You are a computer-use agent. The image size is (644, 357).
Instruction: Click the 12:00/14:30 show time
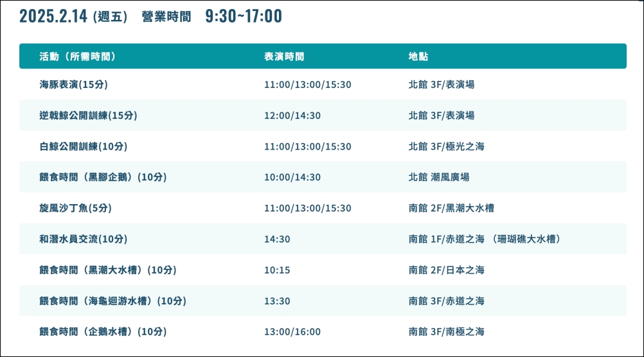click(292, 116)
